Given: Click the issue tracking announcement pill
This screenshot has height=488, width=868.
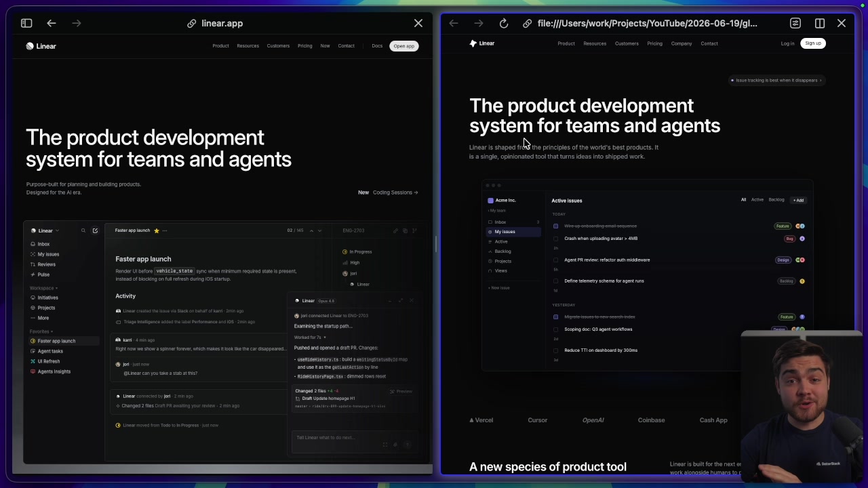Looking at the screenshot, I should (776, 80).
